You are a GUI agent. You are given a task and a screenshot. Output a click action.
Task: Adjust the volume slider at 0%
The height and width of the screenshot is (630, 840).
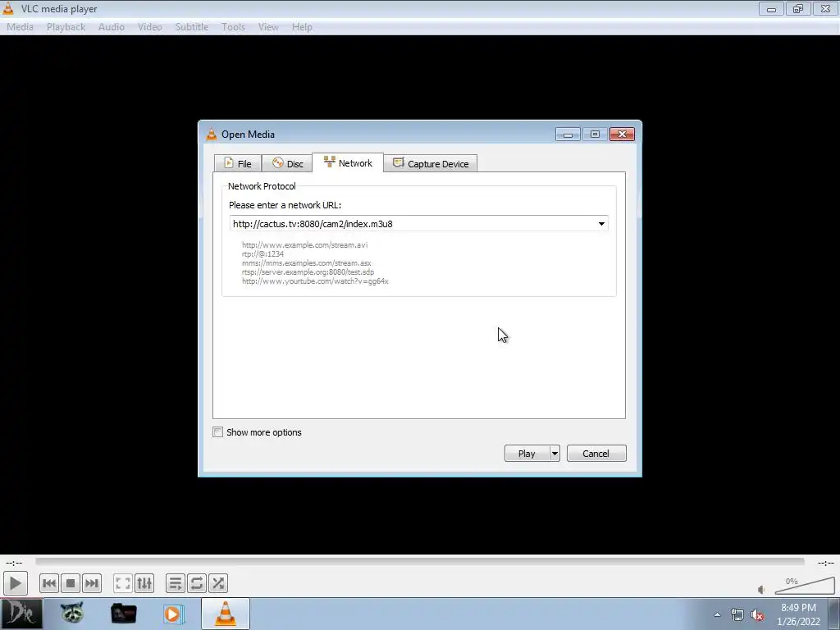(x=805, y=586)
